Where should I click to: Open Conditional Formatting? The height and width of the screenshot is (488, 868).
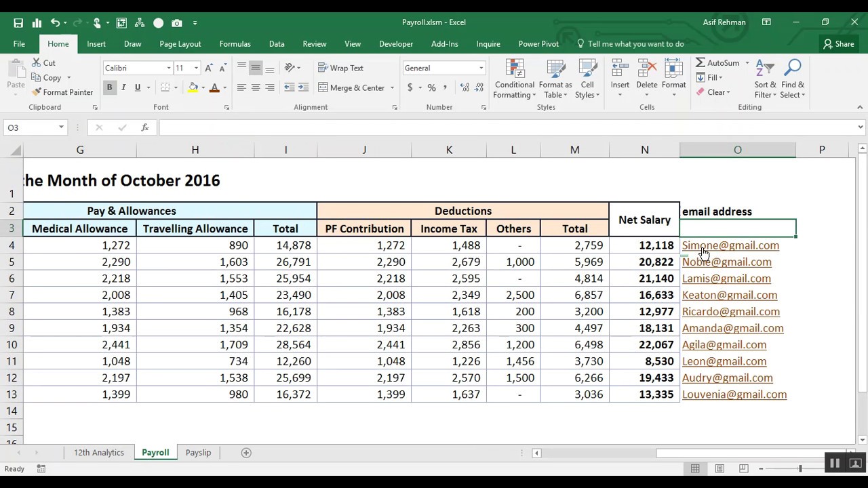point(514,79)
